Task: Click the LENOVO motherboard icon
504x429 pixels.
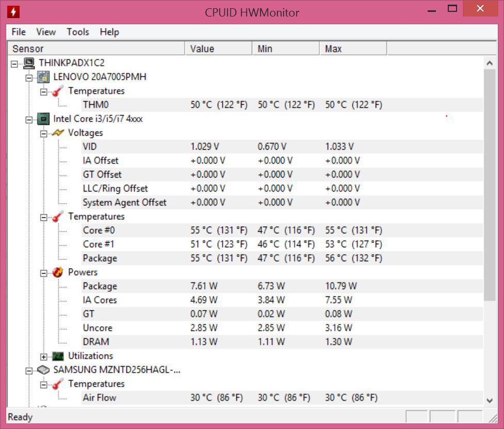Action: (x=43, y=77)
